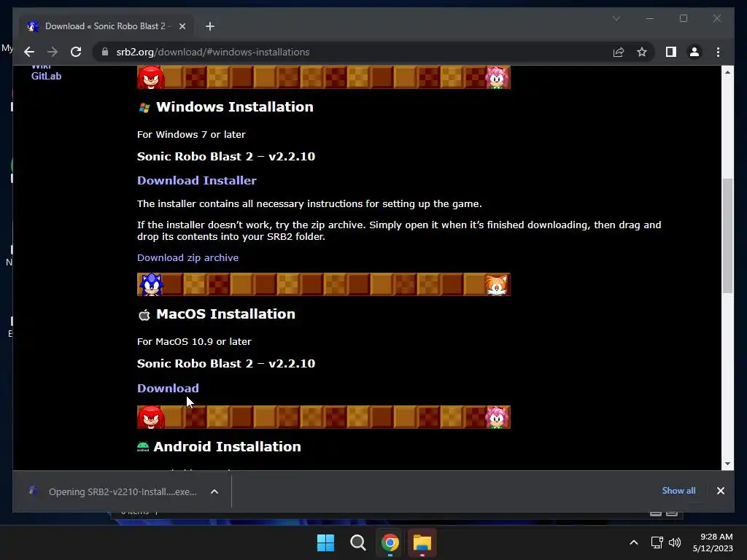
Task: Go back to the previous page
Action: pyautogui.click(x=29, y=52)
